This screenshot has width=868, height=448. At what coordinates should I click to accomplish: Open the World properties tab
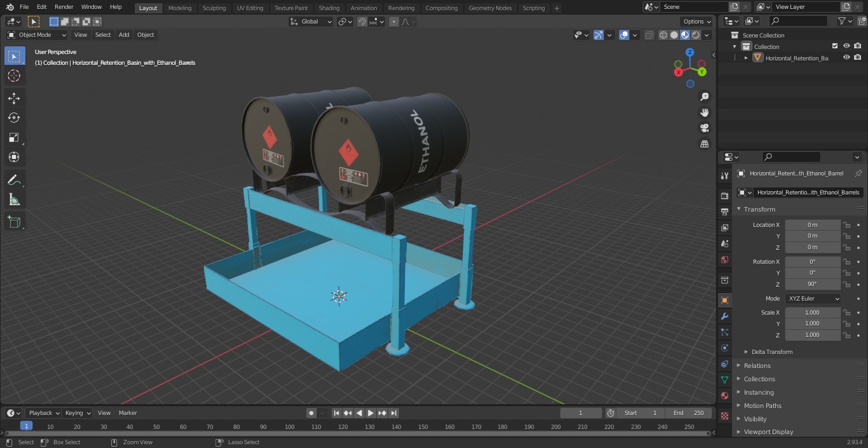[724, 259]
